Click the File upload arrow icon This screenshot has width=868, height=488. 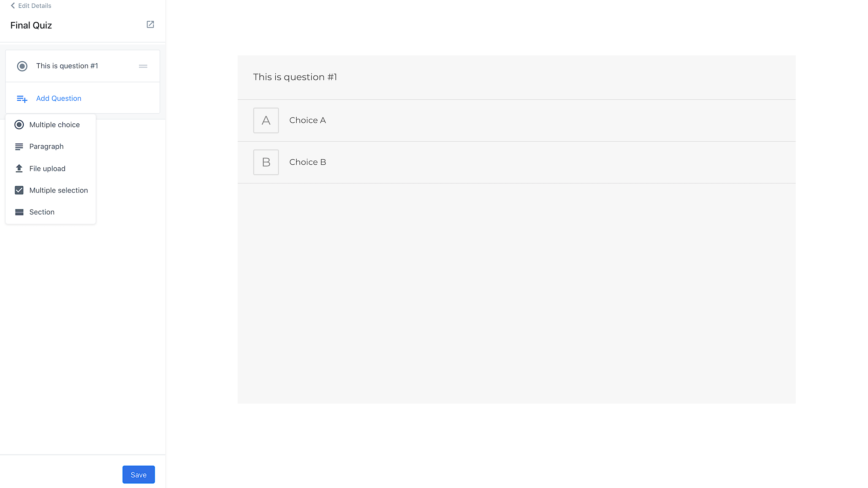[19, 168]
